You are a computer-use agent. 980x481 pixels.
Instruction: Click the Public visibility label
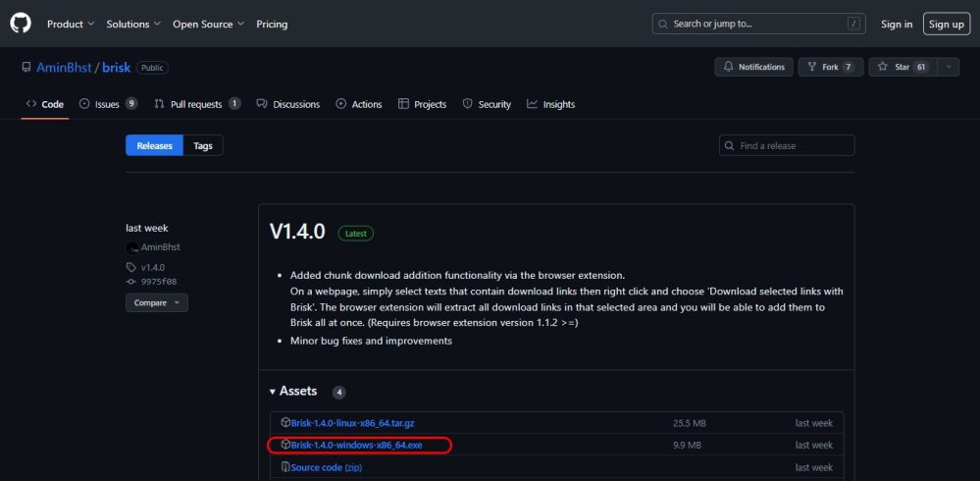coord(152,68)
